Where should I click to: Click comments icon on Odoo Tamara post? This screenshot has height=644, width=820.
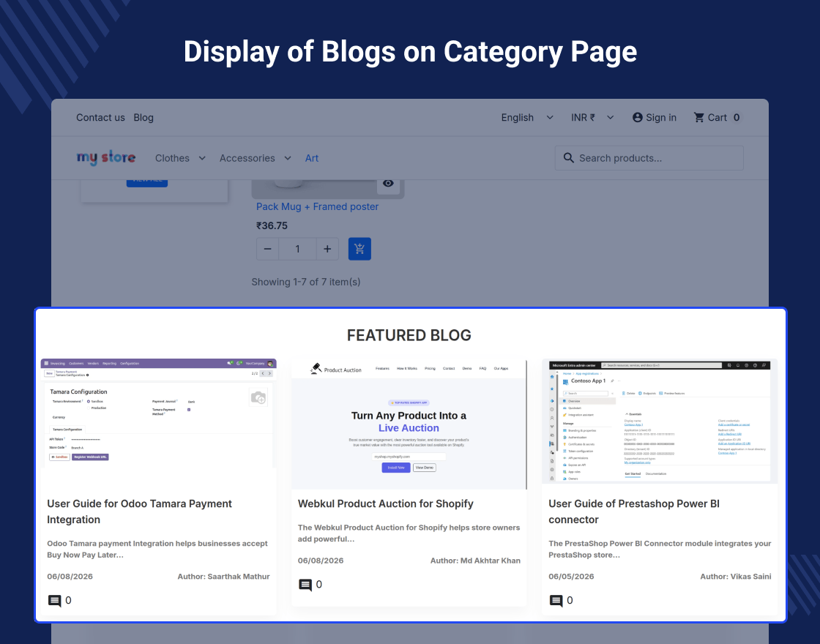pos(54,601)
